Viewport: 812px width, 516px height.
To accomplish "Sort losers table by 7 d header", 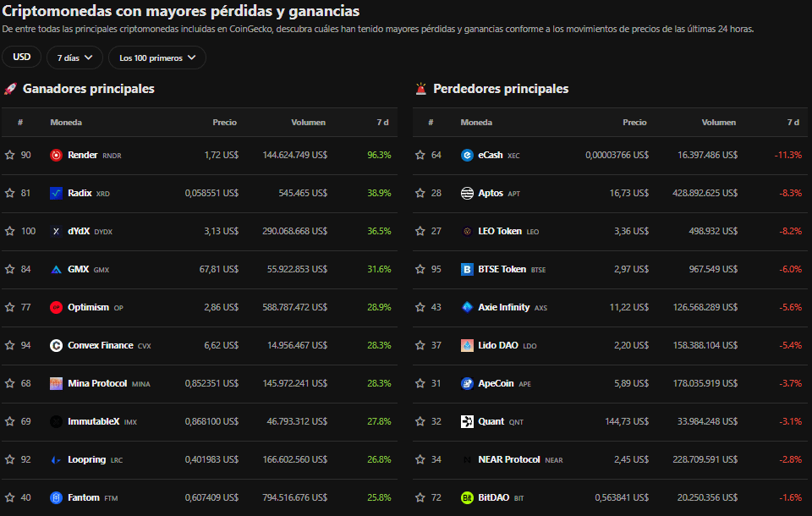I will coord(793,123).
